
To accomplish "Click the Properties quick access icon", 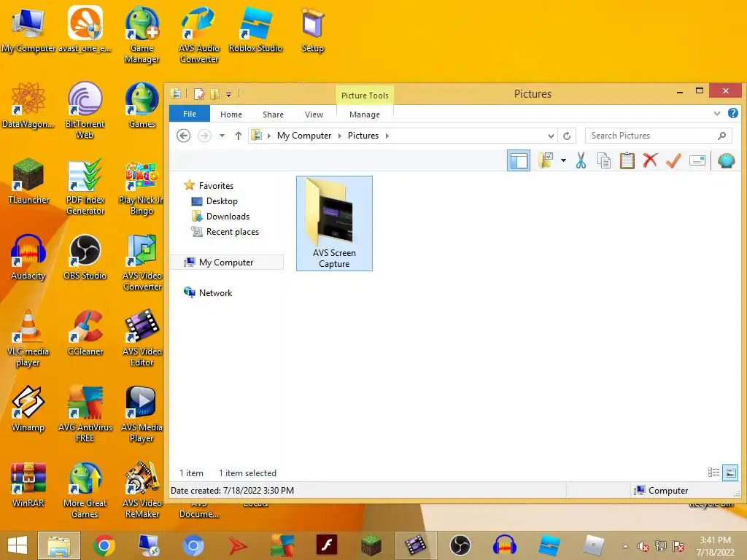I will point(199,94).
